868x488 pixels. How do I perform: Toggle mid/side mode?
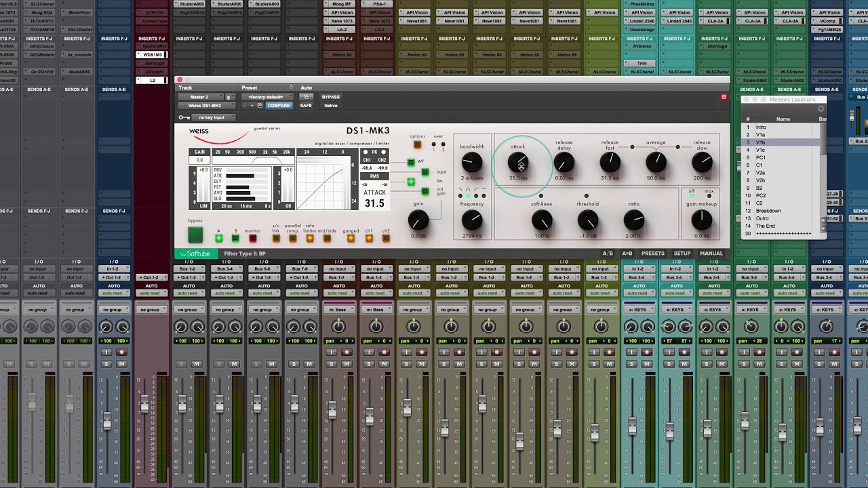(327, 239)
